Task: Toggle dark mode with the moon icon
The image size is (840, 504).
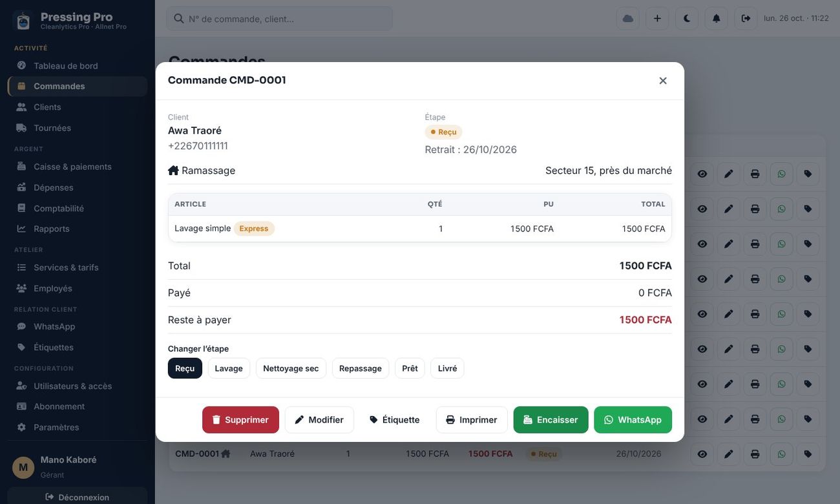Action: click(x=687, y=18)
